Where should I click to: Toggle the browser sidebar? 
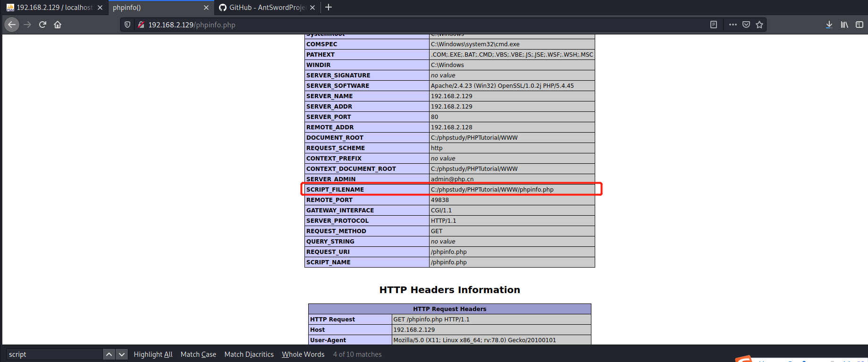(x=860, y=25)
